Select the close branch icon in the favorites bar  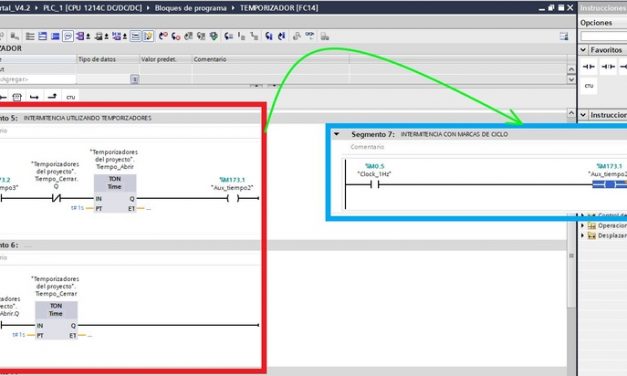[52, 97]
